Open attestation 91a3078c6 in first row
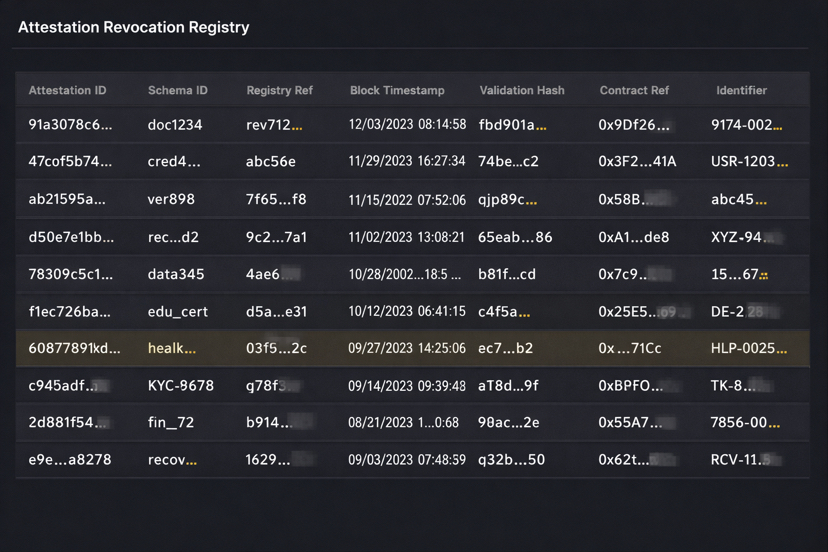The height and width of the screenshot is (552, 828). (x=70, y=125)
